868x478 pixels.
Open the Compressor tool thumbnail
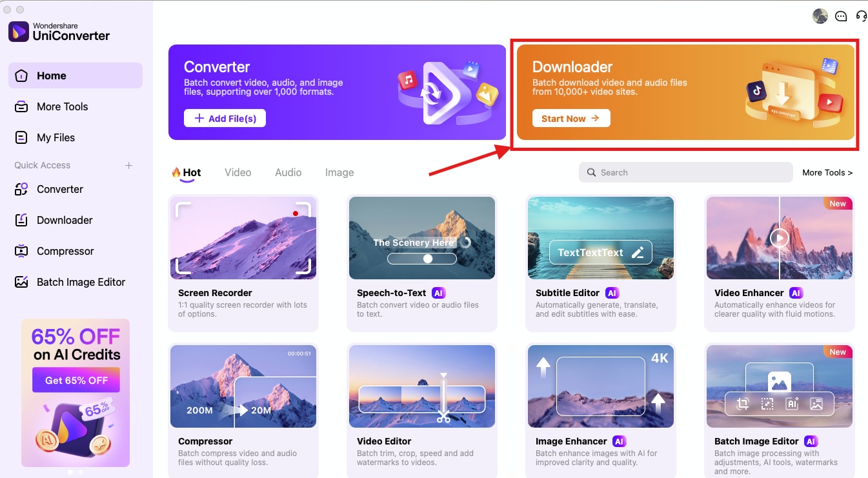[243, 386]
